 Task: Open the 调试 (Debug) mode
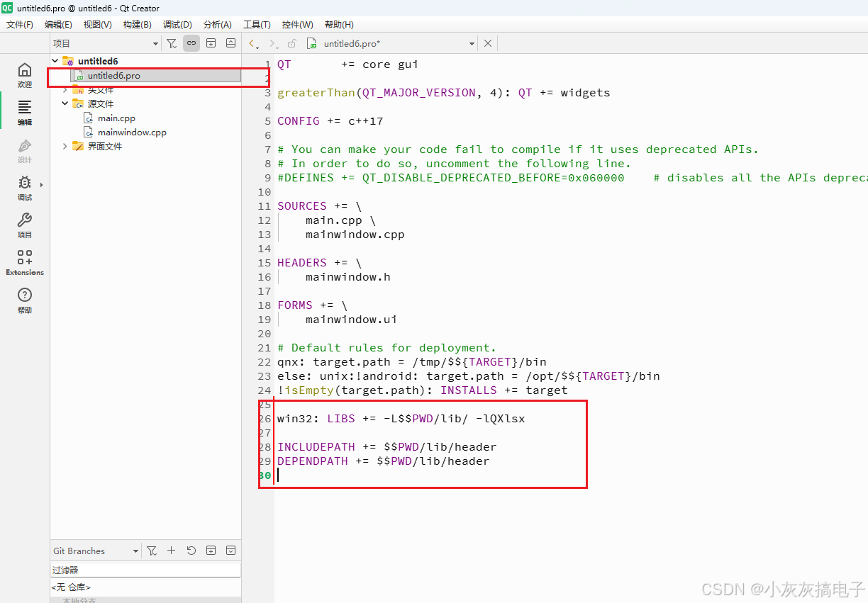[x=25, y=188]
